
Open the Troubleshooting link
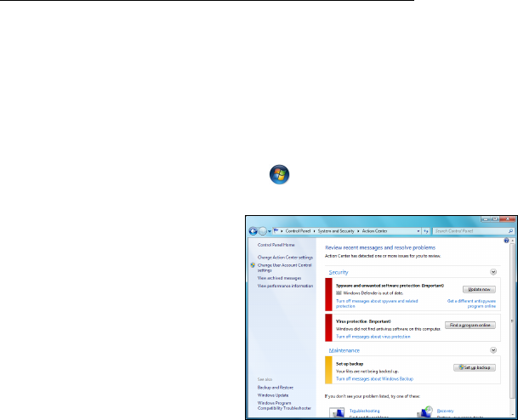pos(364,411)
